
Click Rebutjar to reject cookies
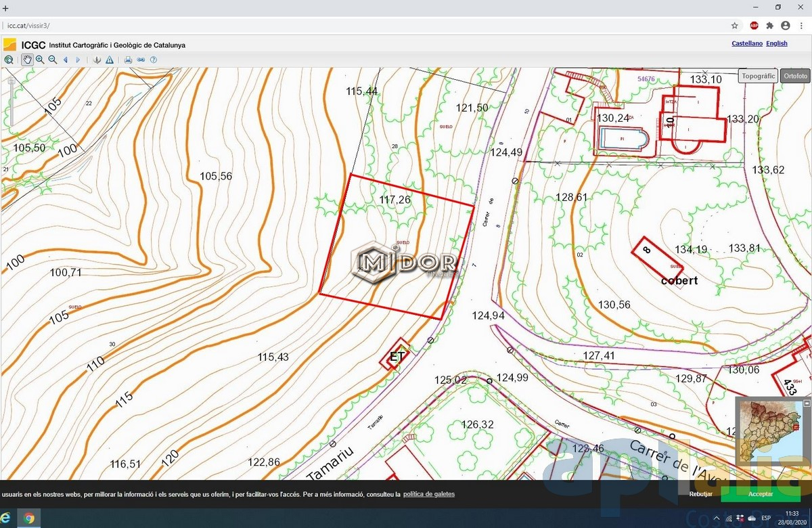click(x=700, y=494)
